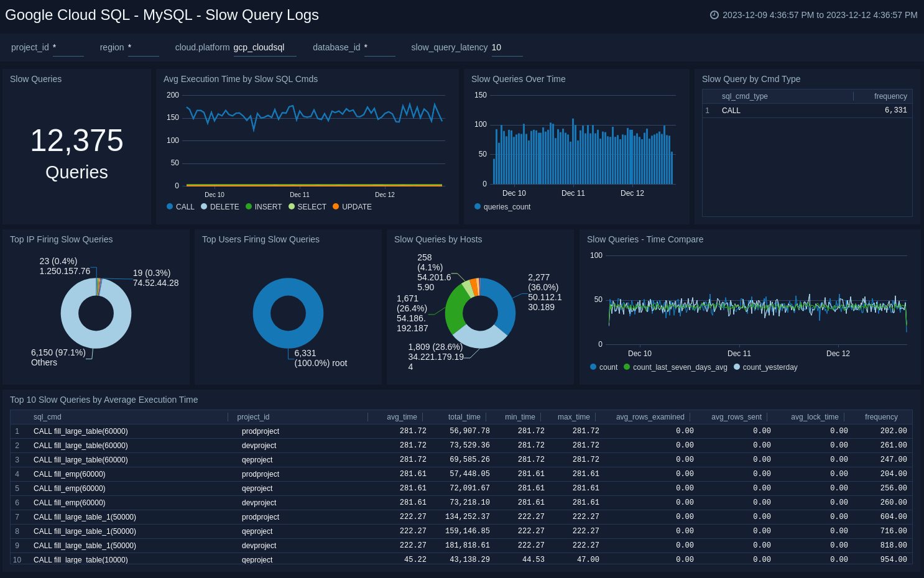Click the total_time value 56,907.78

pyautogui.click(x=469, y=431)
